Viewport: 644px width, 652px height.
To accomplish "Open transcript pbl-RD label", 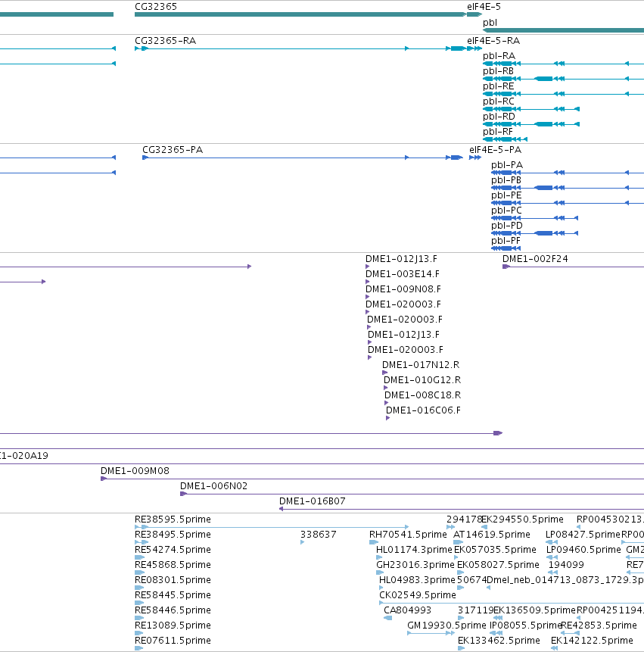I will [499, 117].
